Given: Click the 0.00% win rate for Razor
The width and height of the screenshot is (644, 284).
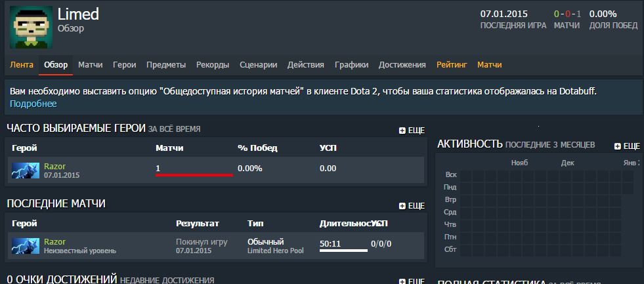Looking at the screenshot, I should click(249, 169).
